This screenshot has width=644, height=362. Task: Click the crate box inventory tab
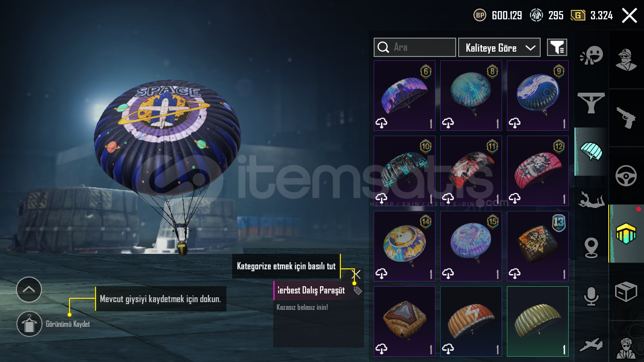626,292
